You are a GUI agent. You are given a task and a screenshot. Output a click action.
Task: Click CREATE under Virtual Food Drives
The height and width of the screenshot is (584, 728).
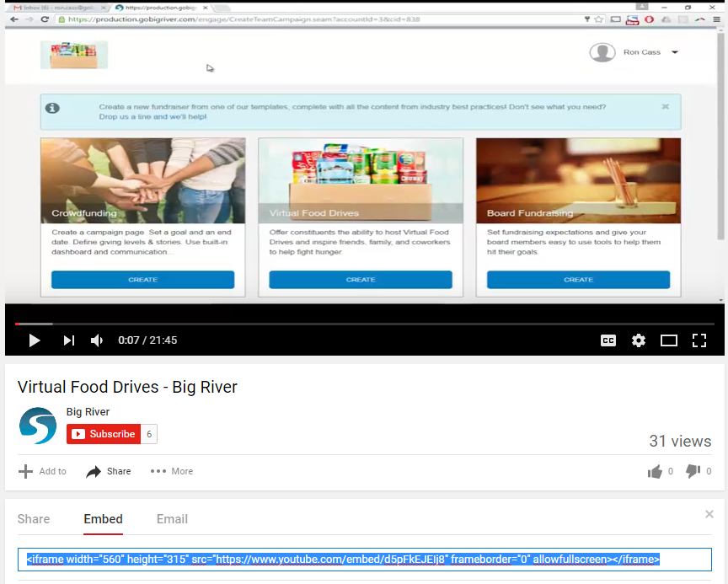point(361,280)
